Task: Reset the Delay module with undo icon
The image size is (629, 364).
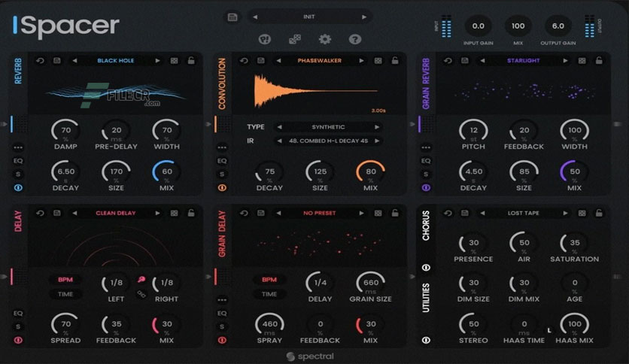Action: (40, 214)
